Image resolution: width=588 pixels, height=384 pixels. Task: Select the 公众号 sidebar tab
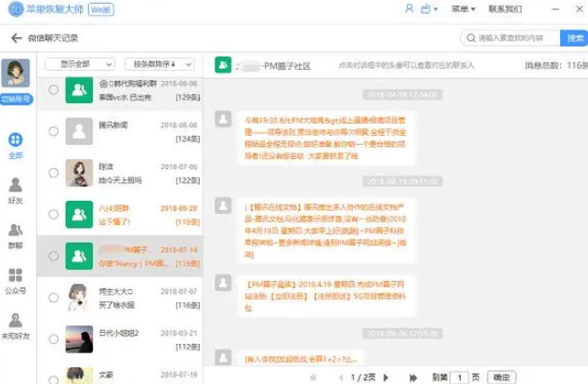[16, 281]
